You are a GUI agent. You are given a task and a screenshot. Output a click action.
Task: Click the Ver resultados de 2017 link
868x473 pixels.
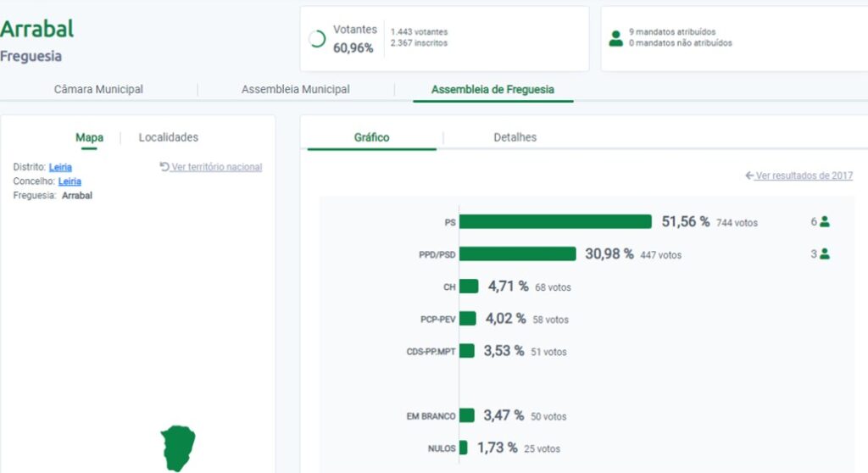[804, 175]
